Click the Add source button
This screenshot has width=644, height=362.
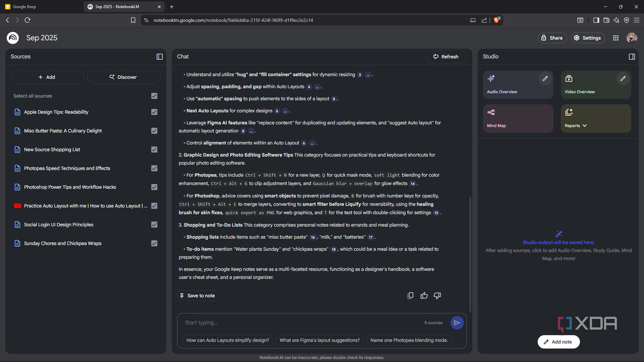(47, 77)
